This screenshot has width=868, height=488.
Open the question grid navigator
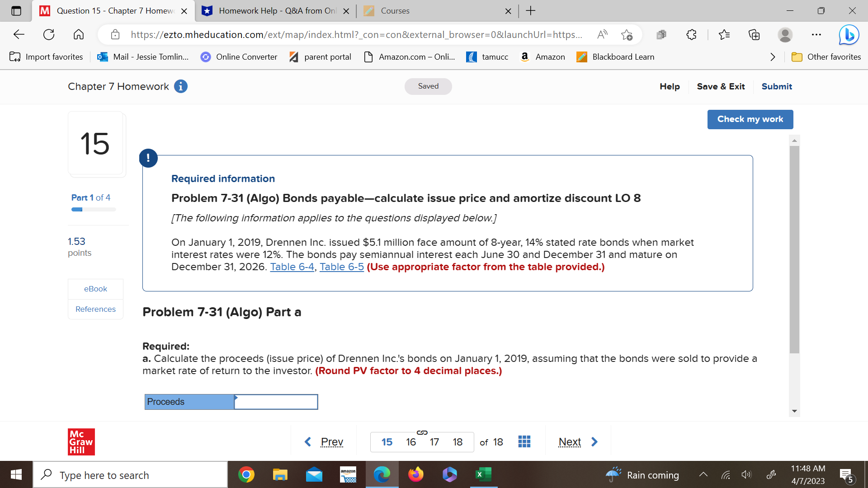[524, 441]
